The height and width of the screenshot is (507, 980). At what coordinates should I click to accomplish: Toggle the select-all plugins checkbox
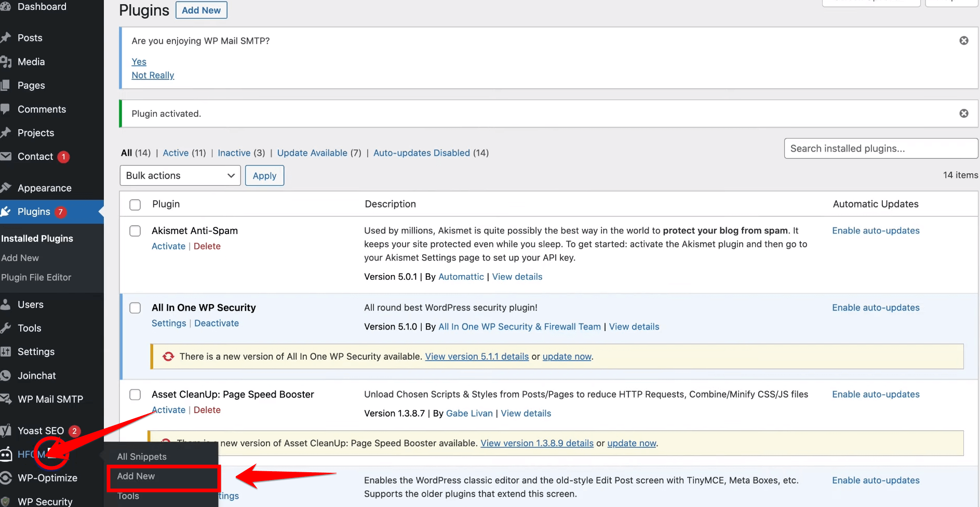[135, 204]
